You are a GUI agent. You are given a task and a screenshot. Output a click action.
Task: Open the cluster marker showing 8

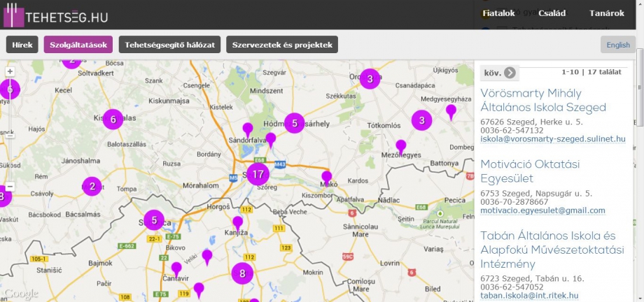click(242, 273)
